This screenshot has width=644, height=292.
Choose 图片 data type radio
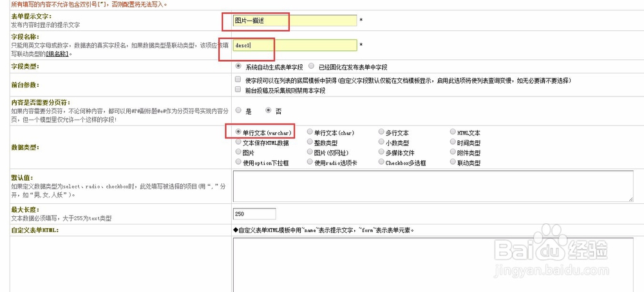coord(238,152)
